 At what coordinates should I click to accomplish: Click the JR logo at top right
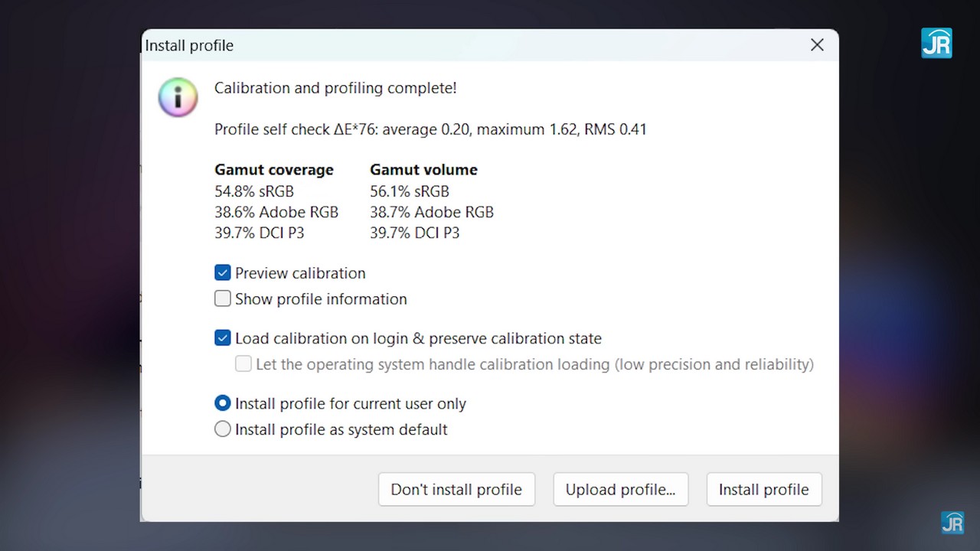[x=936, y=44]
